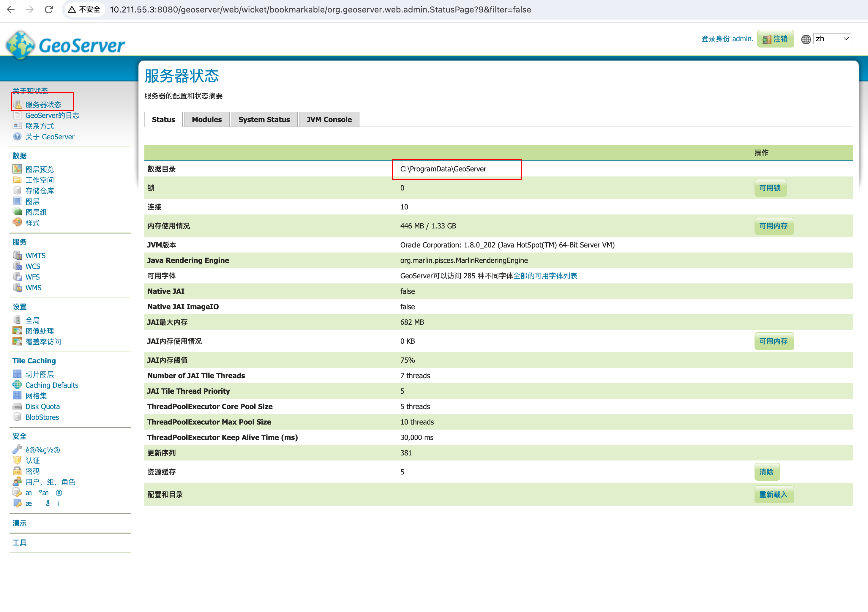Expand the Demos (演示) sidebar section

(x=20, y=523)
